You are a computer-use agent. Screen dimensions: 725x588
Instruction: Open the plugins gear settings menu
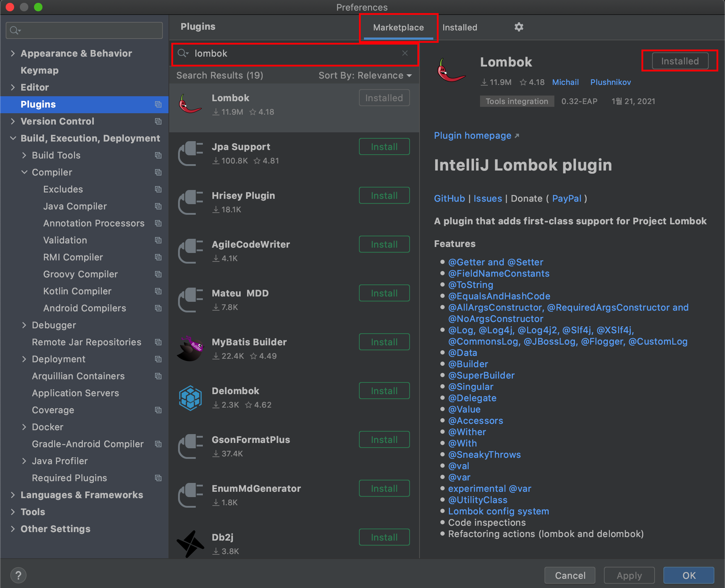pyautogui.click(x=519, y=27)
